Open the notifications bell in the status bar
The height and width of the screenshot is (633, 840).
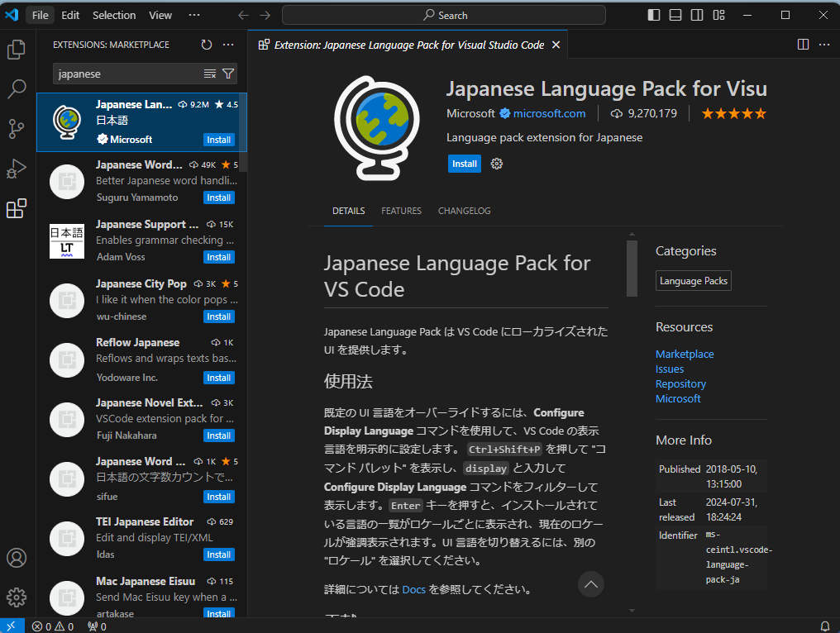coord(824,626)
